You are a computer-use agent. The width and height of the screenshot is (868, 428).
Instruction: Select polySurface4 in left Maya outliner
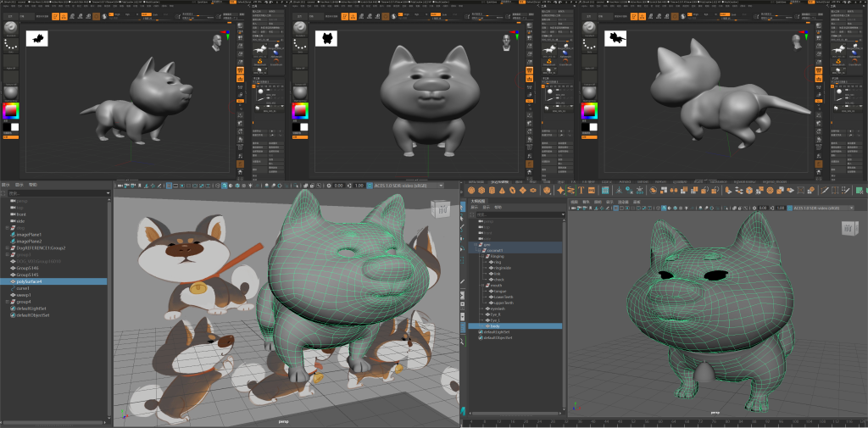click(53, 281)
